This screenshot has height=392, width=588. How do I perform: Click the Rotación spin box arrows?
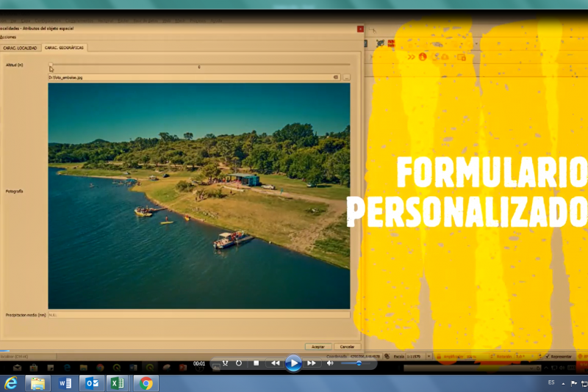pos(540,357)
